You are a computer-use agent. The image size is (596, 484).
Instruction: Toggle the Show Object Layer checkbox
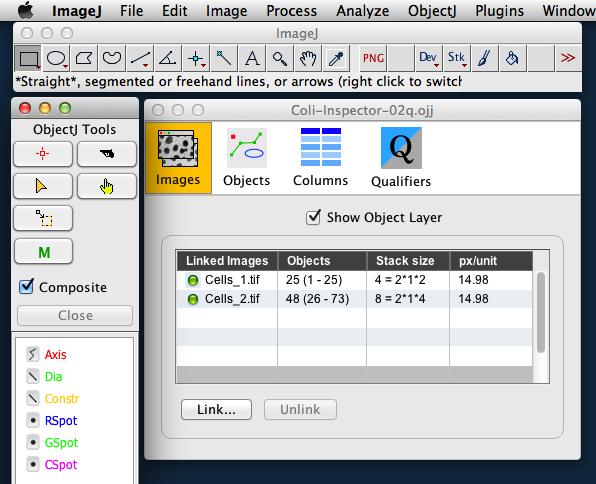(313, 217)
